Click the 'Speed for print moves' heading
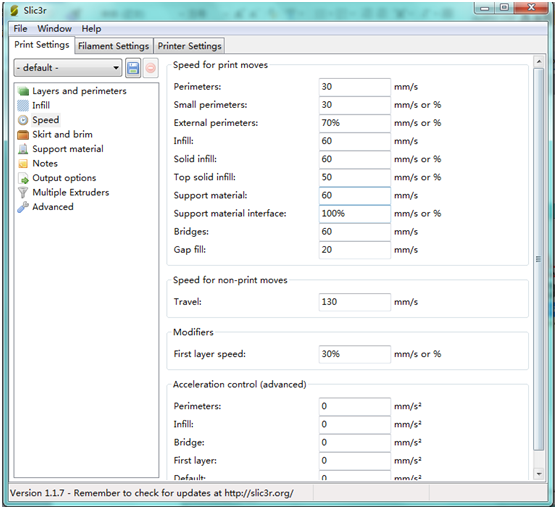Viewport: 557px width, 509px height. 220,65
